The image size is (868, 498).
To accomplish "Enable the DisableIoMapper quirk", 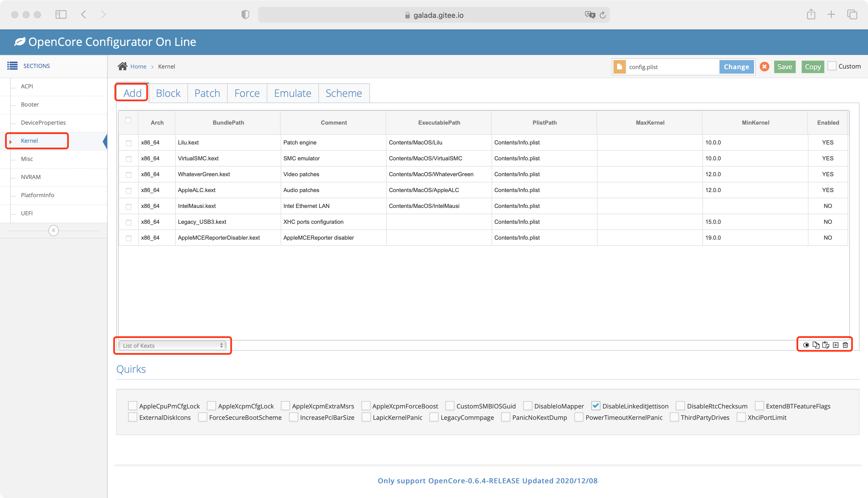I will 528,406.
